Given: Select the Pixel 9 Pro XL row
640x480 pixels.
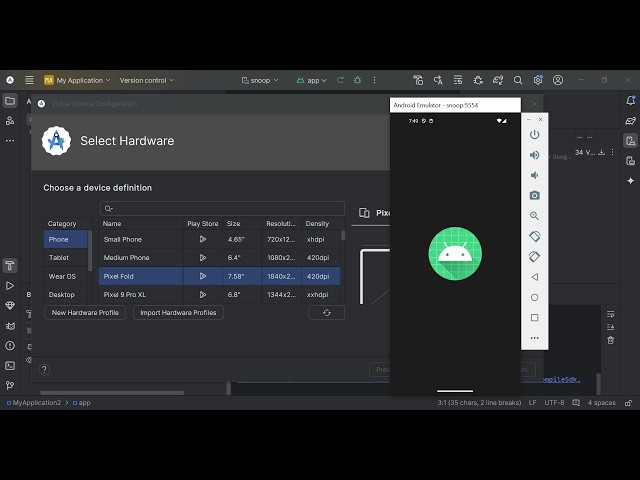Looking at the screenshot, I should (220, 294).
